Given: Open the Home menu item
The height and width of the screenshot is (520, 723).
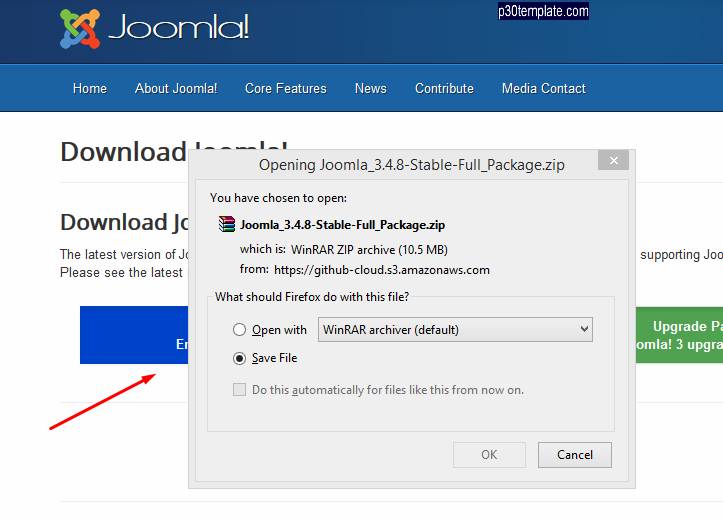Looking at the screenshot, I should point(90,88).
